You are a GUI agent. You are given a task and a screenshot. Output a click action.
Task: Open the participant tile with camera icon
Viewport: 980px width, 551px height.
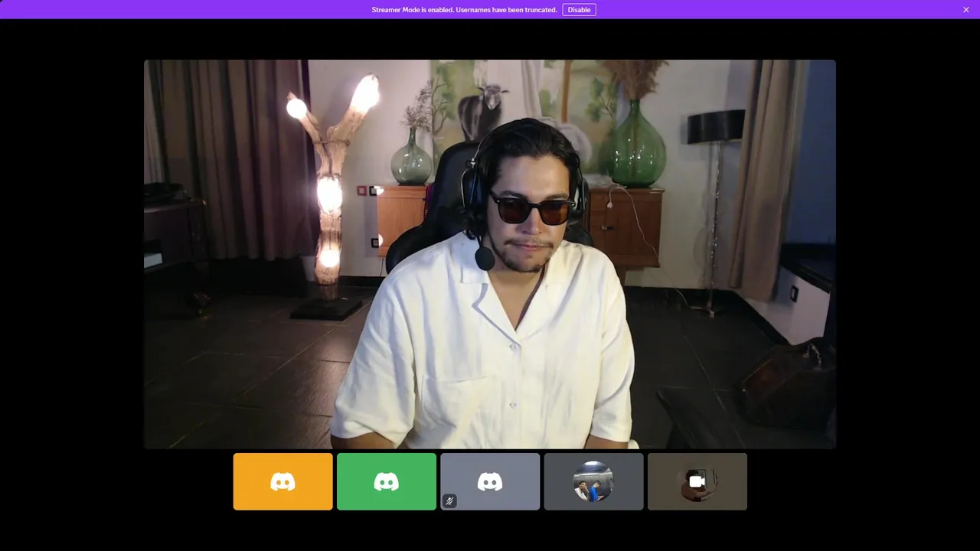point(697,481)
